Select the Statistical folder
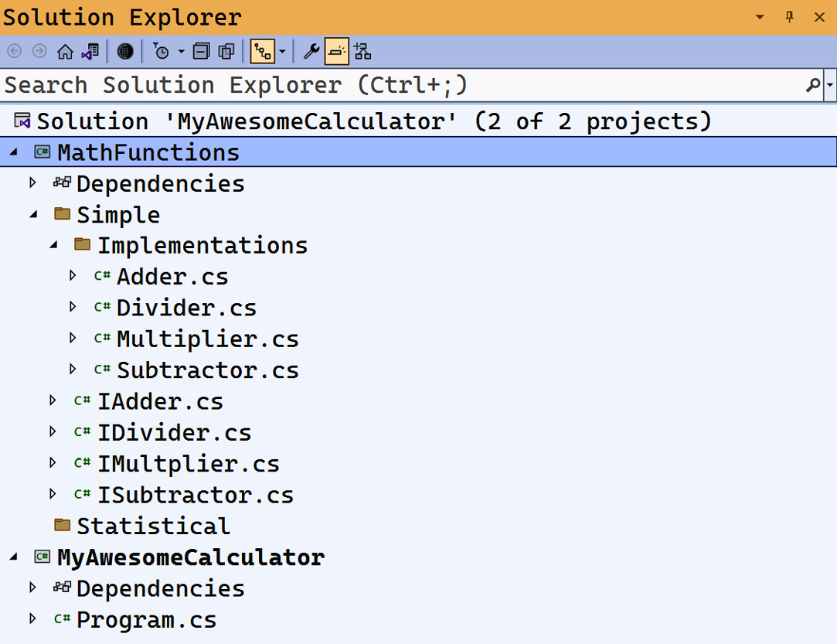 click(152, 526)
